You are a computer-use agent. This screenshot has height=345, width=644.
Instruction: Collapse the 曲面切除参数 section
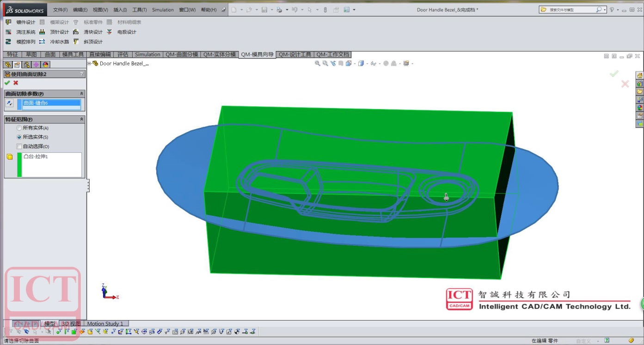[82, 94]
